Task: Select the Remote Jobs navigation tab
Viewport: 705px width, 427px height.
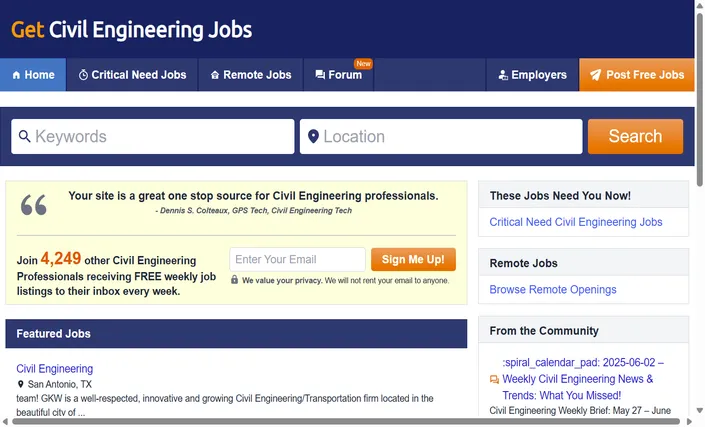Action: click(x=251, y=75)
